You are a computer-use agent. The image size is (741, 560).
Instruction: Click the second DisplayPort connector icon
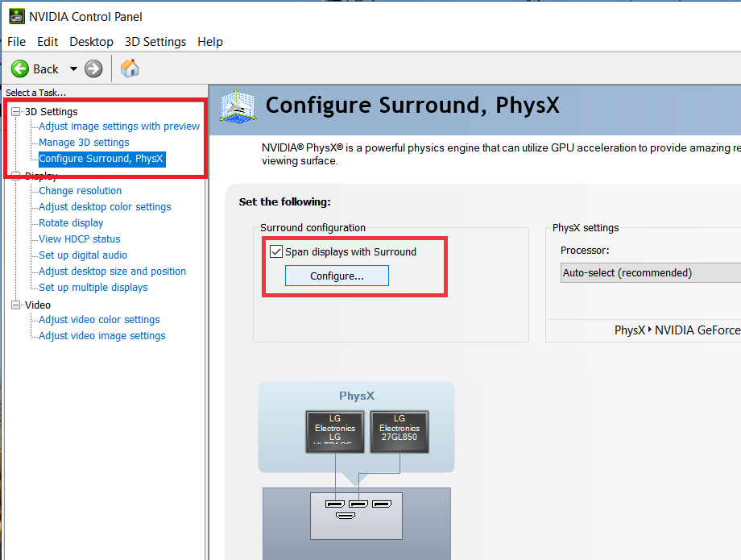coord(358,504)
